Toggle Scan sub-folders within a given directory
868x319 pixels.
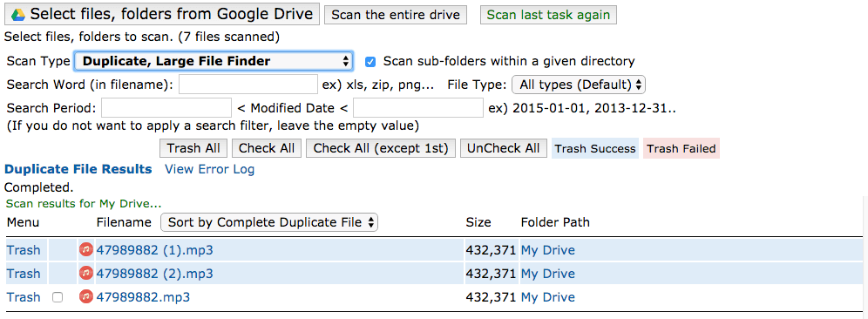(x=370, y=62)
